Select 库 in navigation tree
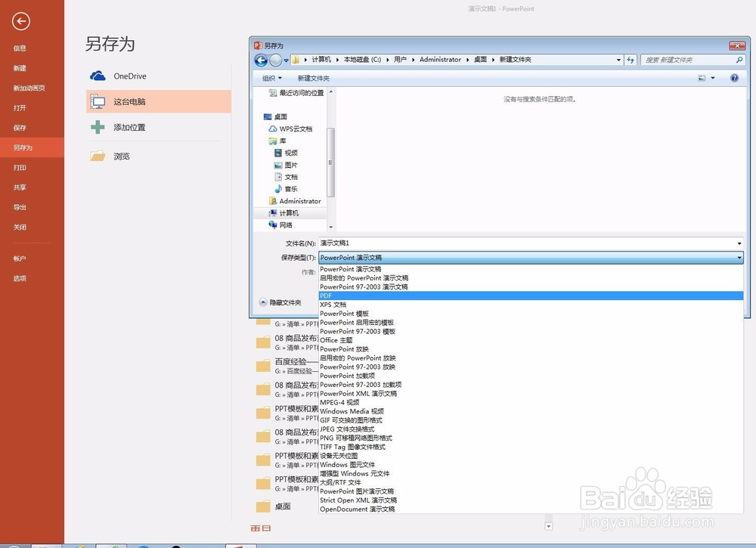Screen dimensions: 756x548 [x=277, y=141]
